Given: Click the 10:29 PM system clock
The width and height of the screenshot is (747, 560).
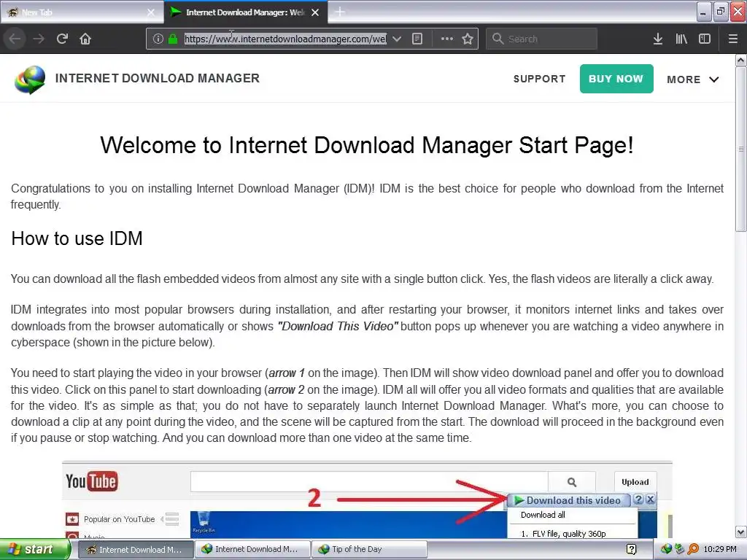Looking at the screenshot, I should tap(720, 549).
